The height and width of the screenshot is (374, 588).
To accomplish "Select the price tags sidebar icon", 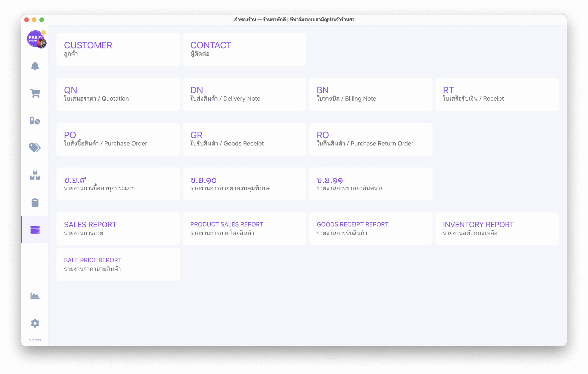I will [x=35, y=147].
